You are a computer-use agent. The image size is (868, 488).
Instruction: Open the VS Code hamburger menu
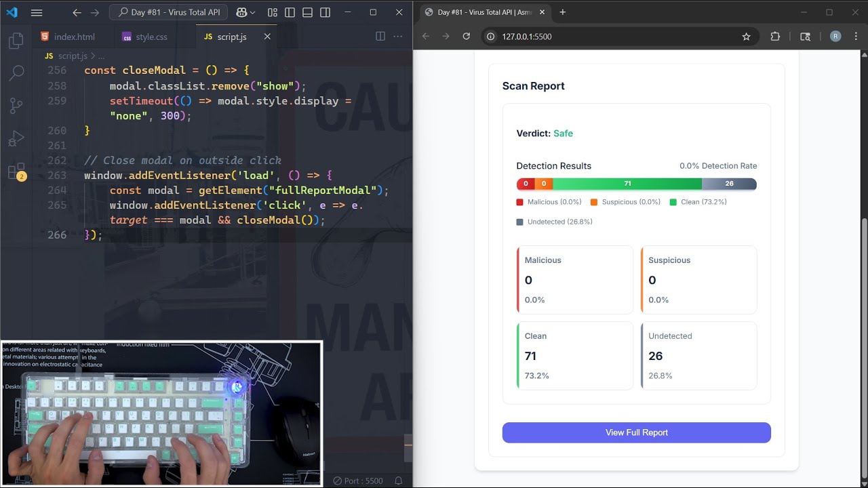[37, 12]
